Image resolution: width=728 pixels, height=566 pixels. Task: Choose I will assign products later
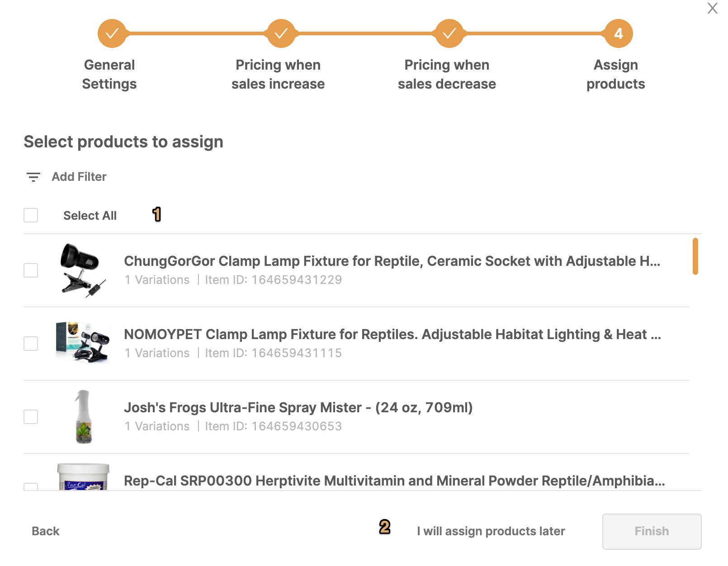491,531
